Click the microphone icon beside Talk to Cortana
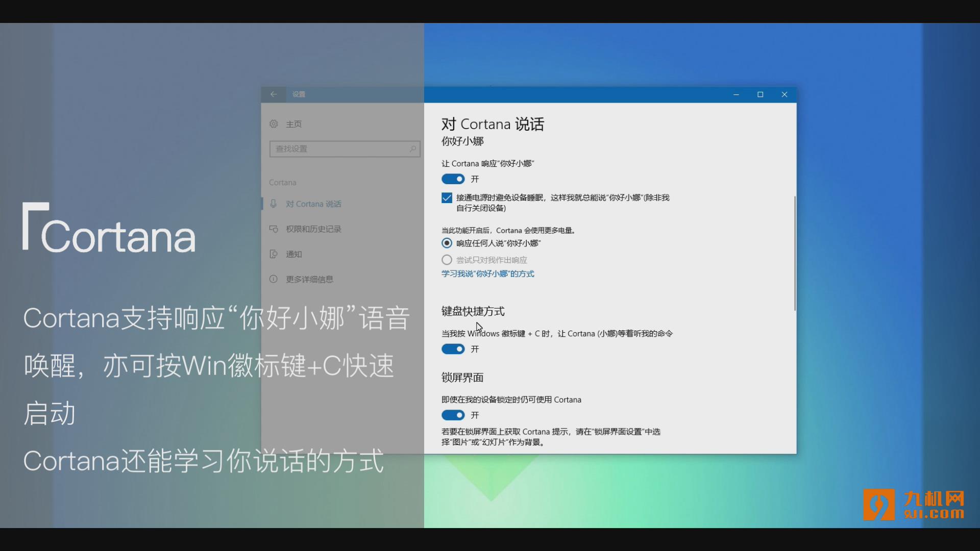The height and width of the screenshot is (551, 980). (274, 204)
